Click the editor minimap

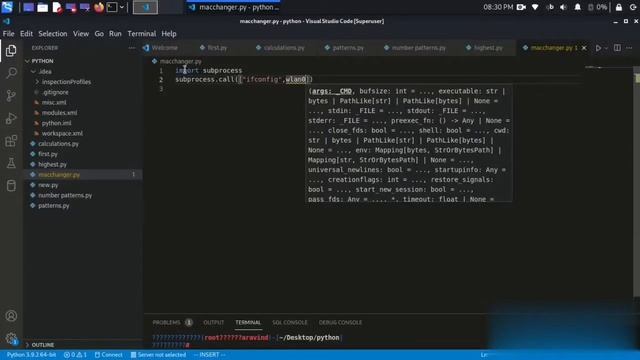click(608, 67)
